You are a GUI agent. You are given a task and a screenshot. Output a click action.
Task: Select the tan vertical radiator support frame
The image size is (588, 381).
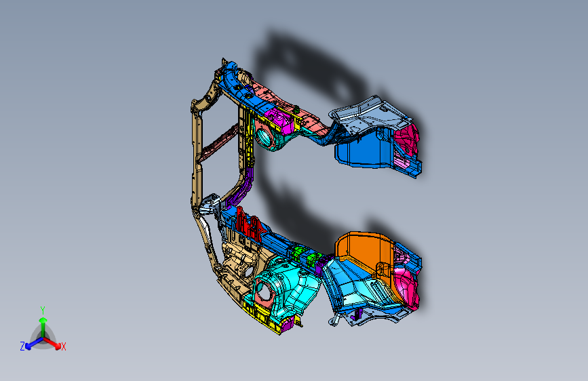[x=197, y=150]
